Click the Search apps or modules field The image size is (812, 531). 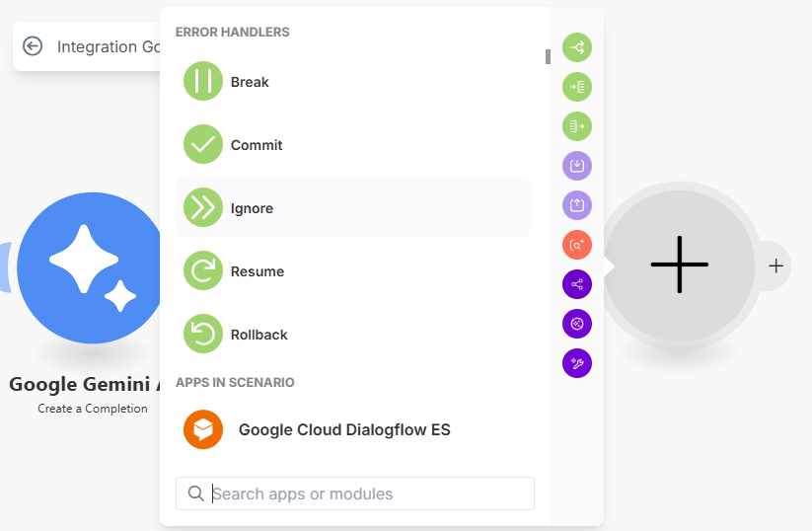(355, 493)
